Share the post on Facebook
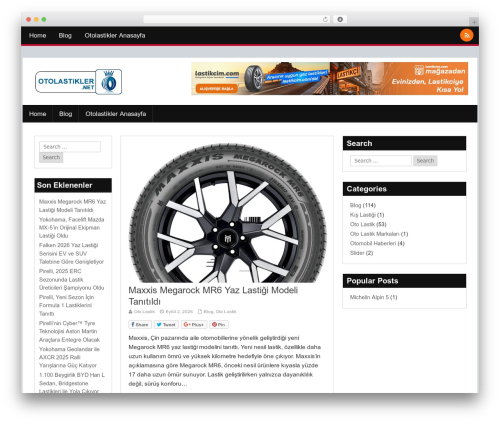Screen dimensions: 500x423 (x=140, y=324)
